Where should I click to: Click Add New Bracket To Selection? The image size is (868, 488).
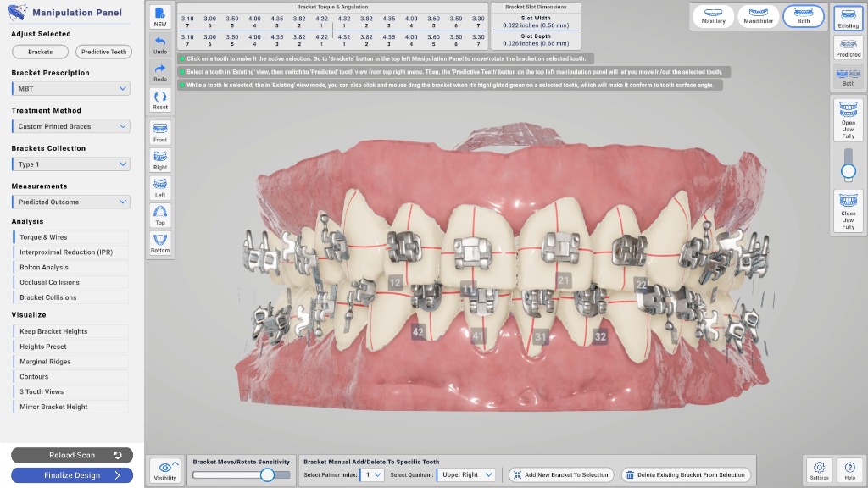tap(561, 474)
